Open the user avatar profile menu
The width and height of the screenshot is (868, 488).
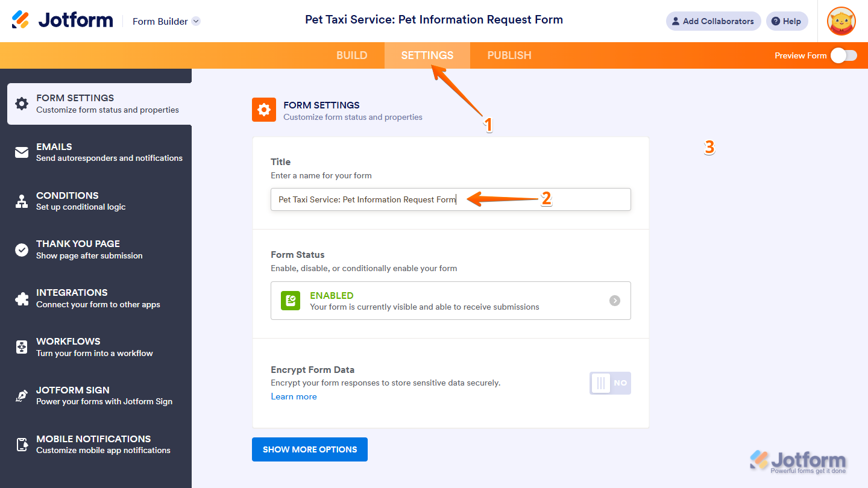(x=841, y=21)
